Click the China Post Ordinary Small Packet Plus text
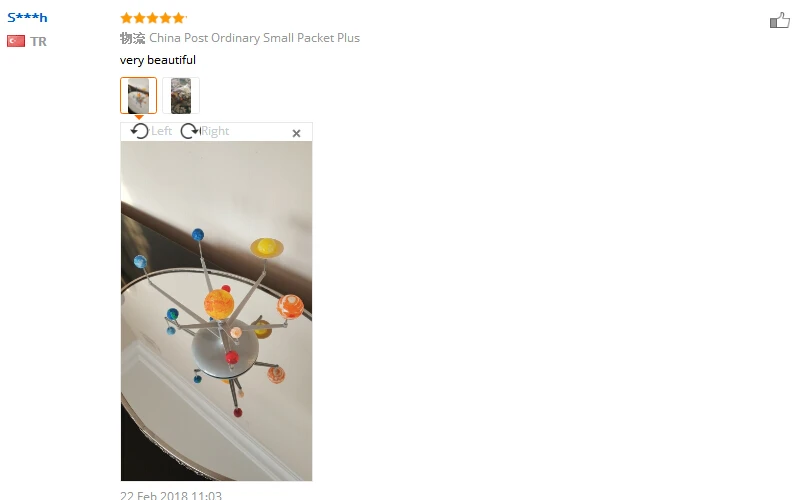This screenshot has width=792, height=500. click(255, 38)
